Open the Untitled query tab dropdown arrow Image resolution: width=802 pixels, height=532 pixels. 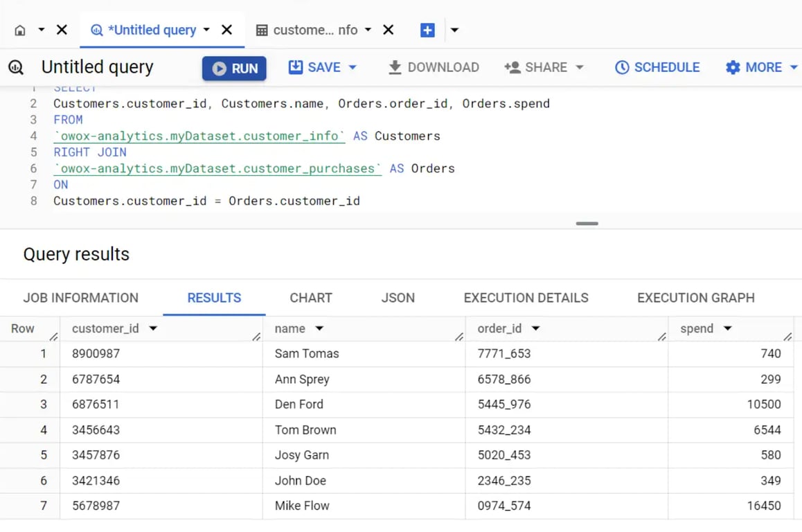pos(206,30)
